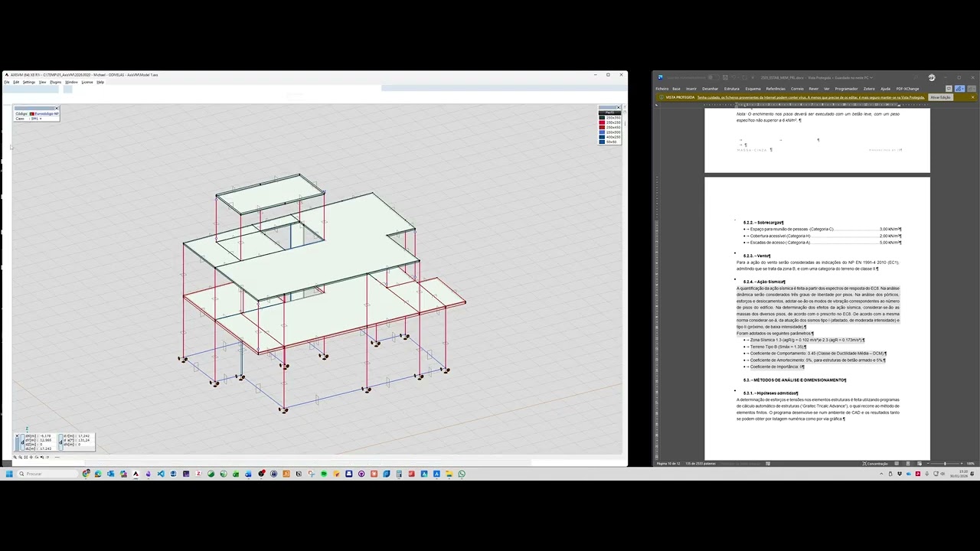Viewport: 980px width, 551px height.
Task: Expand the file location dropdown in Word title
Action: point(871,77)
